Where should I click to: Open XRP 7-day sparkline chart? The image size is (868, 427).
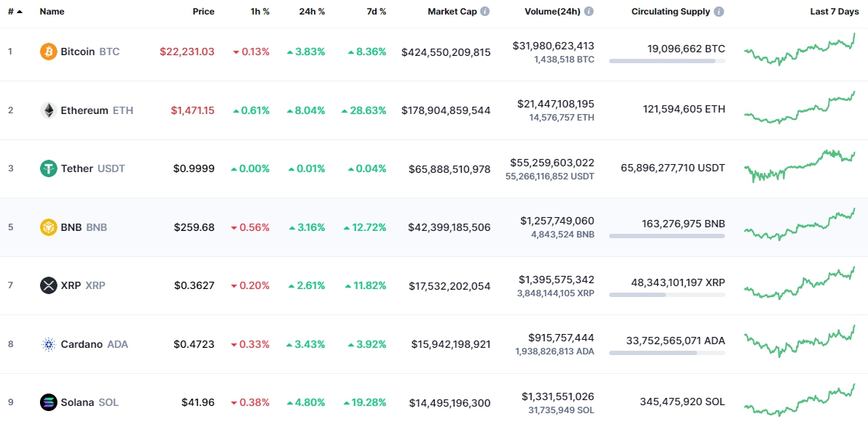pos(800,283)
